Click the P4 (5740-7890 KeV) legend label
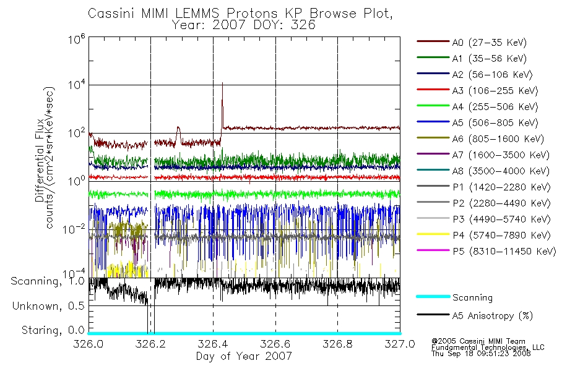Screen dimensions: 588x371 pyautogui.click(x=501, y=236)
